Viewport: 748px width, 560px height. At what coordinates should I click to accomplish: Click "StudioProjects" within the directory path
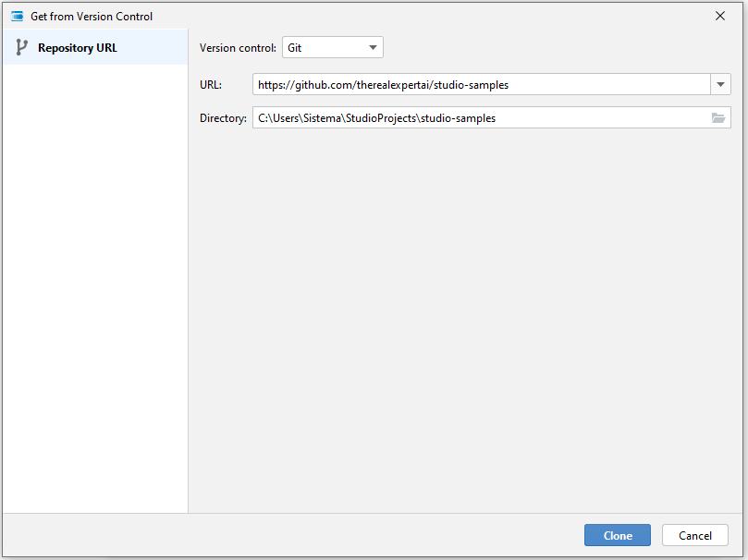pyautogui.click(x=382, y=118)
